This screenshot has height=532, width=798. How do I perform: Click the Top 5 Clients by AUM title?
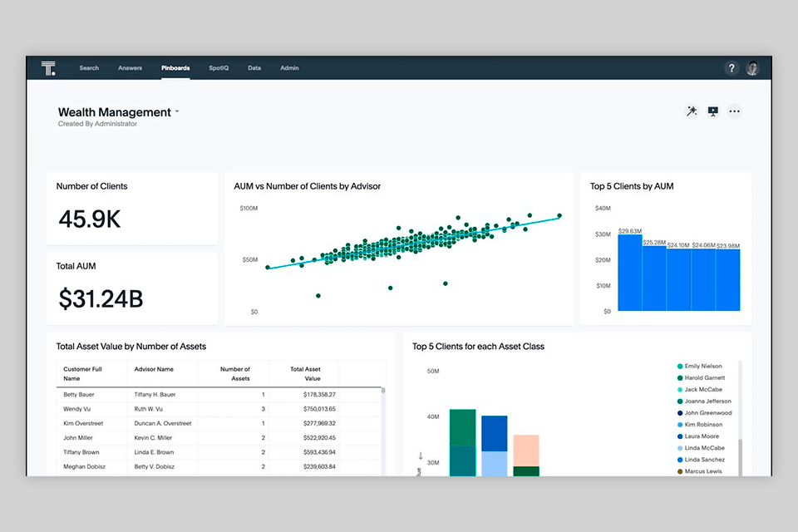pyautogui.click(x=632, y=186)
